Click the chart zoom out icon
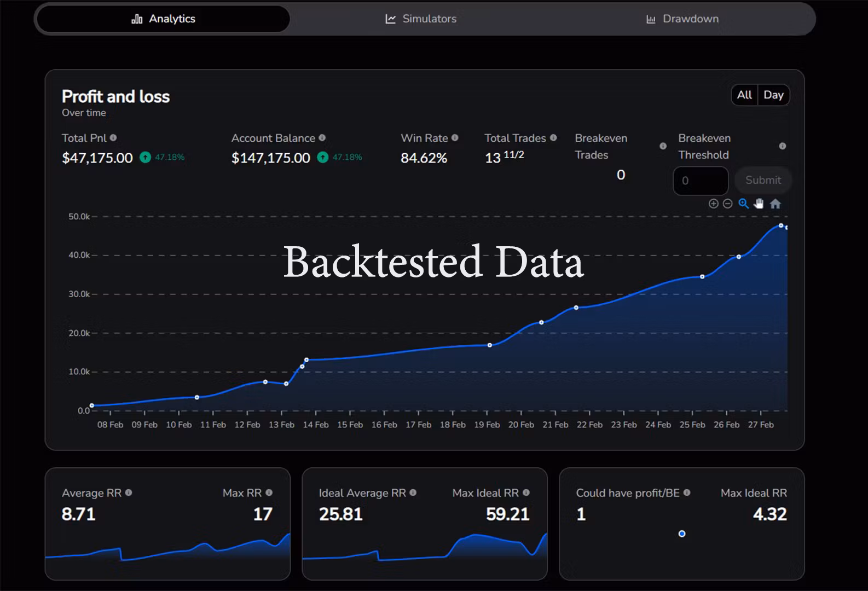This screenshot has height=591, width=868. click(727, 204)
